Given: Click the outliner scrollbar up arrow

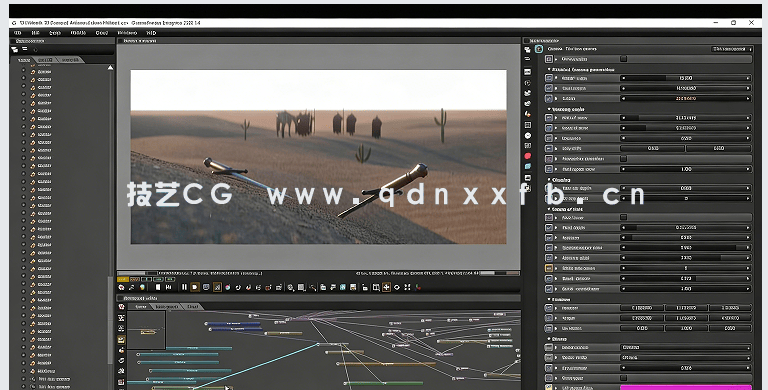Looking at the screenshot, I should (111, 68).
